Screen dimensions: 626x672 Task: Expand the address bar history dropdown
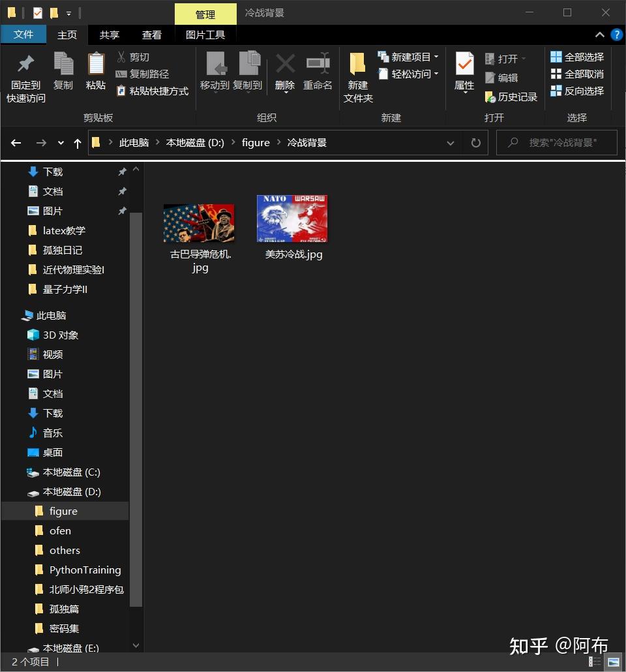[x=451, y=143]
